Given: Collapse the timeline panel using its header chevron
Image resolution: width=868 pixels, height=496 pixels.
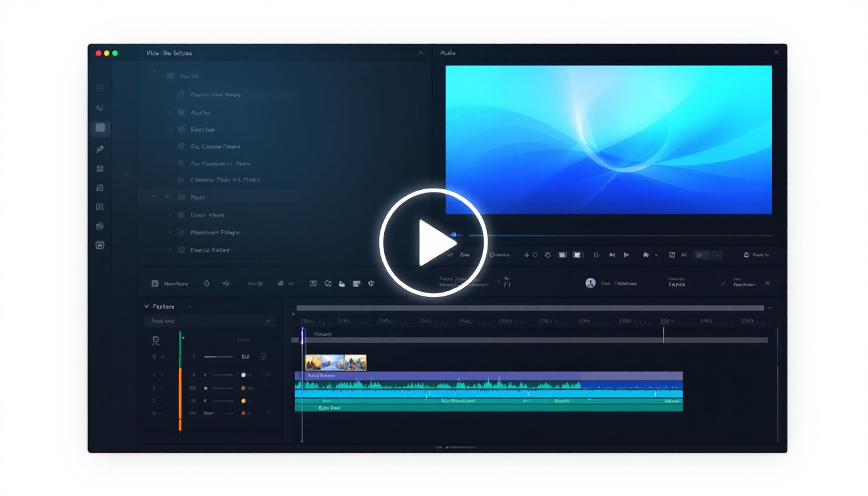Looking at the screenshot, I should pos(147,306).
